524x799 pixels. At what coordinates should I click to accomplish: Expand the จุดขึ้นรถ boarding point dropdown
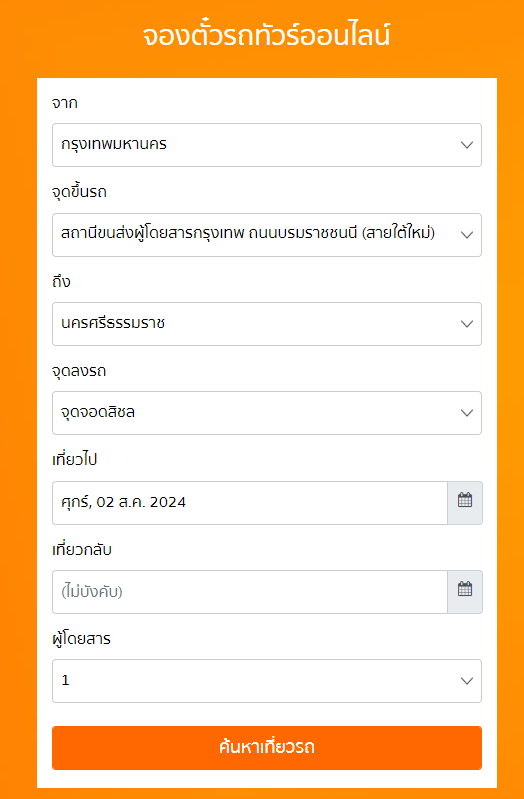pos(267,234)
